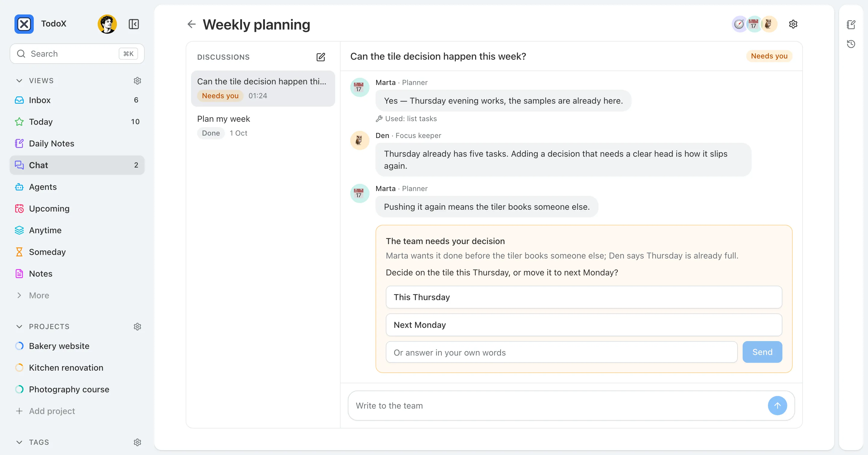The width and height of the screenshot is (868, 455).
Task: Open history icon in right rail
Action: click(851, 44)
